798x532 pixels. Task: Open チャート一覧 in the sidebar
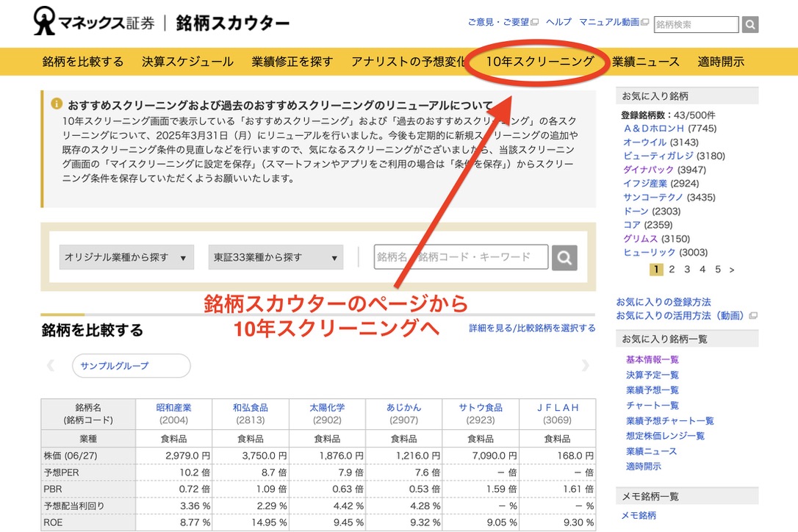(652, 405)
